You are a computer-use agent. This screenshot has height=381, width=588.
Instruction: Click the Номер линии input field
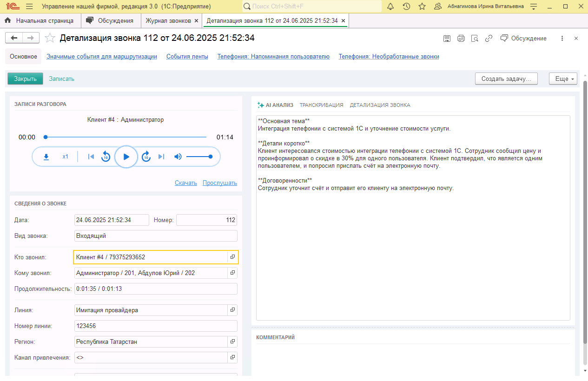(156, 326)
